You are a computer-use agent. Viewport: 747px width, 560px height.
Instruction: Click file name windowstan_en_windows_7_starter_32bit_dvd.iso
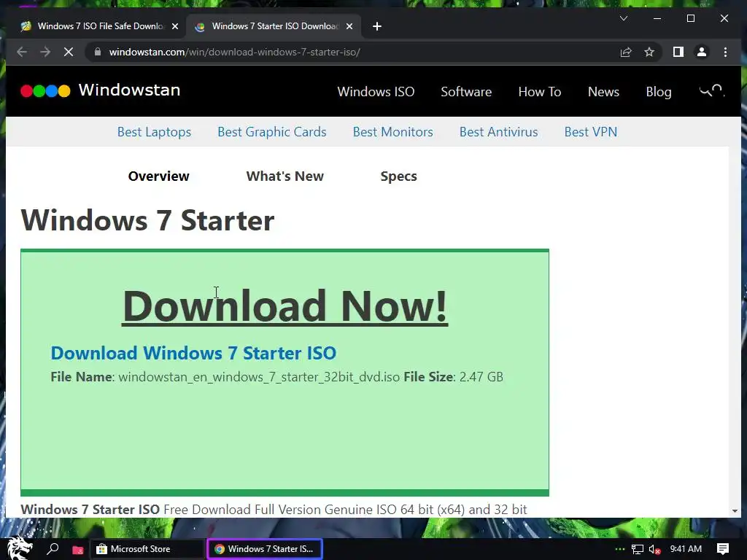(259, 377)
